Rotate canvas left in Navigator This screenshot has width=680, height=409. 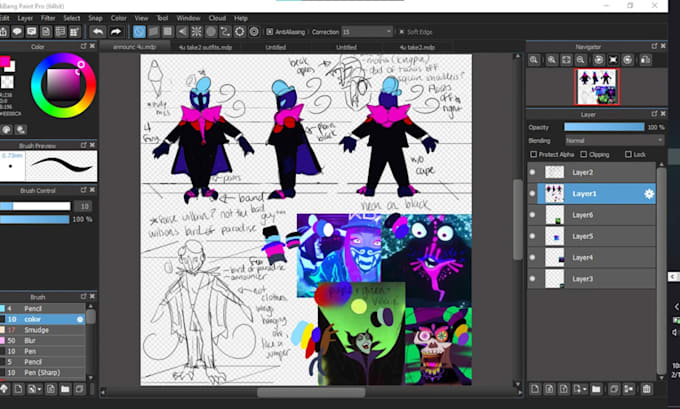(598, 60)
